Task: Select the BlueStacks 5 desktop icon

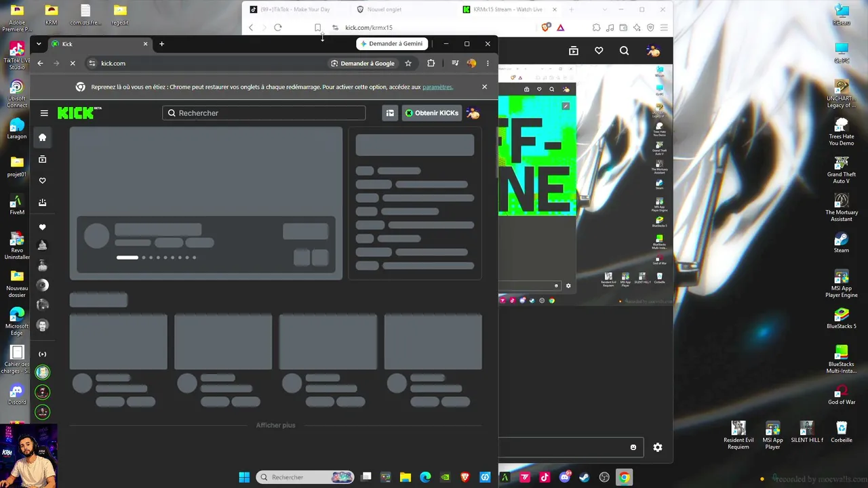Action: pyautogui.click(x=842, y=319)
